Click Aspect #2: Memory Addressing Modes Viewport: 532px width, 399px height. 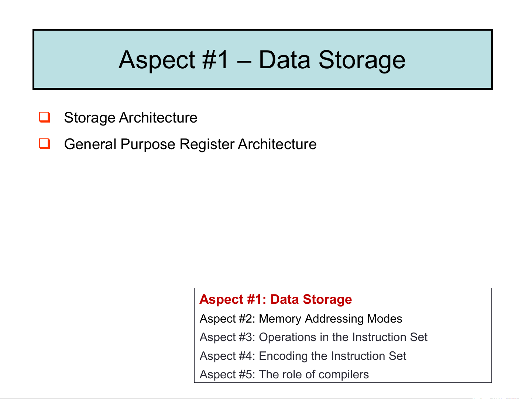301,319
